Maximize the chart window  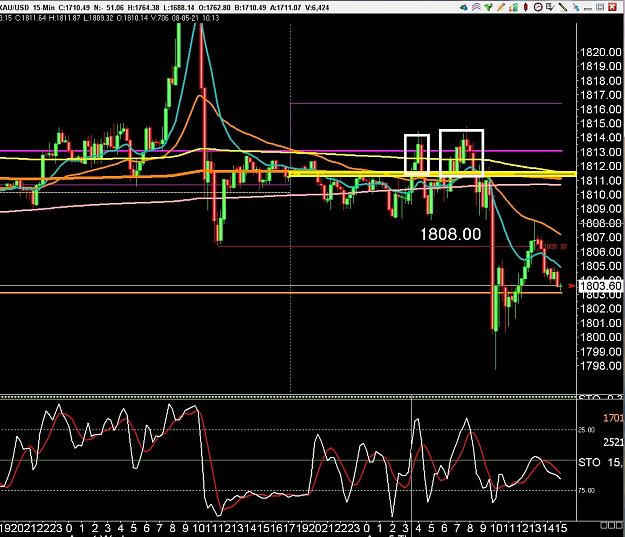(x=600, y=7)
